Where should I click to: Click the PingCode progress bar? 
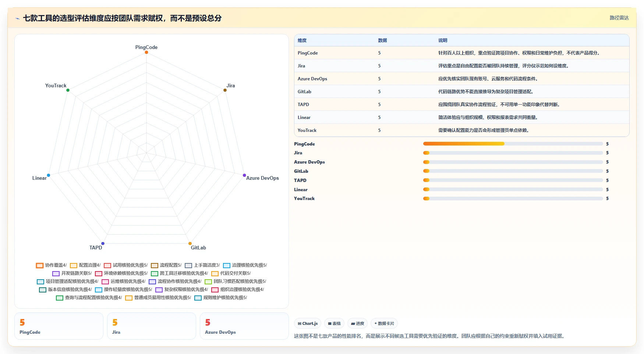(x=513, y=144)
